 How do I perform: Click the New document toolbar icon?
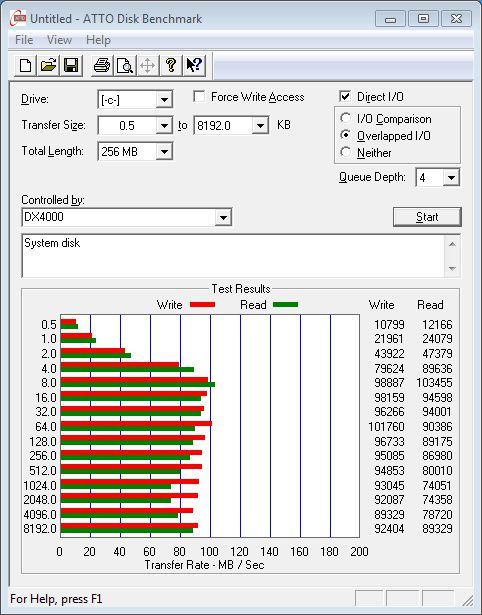click(x=25, y=65)
